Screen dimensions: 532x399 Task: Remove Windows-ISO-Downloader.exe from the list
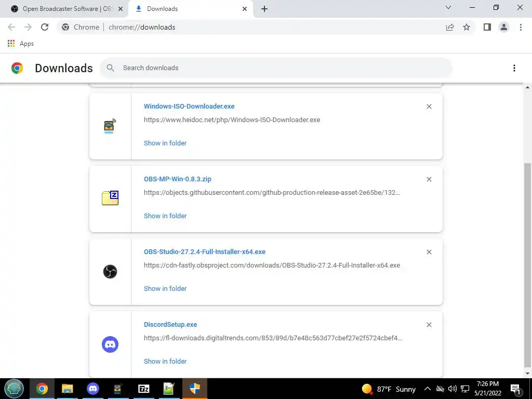tap(429, 107)
